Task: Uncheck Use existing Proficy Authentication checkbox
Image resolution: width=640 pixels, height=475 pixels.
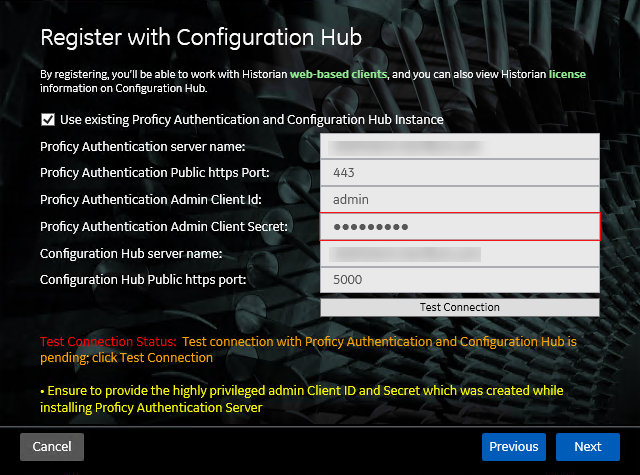Action: [48, 120]
